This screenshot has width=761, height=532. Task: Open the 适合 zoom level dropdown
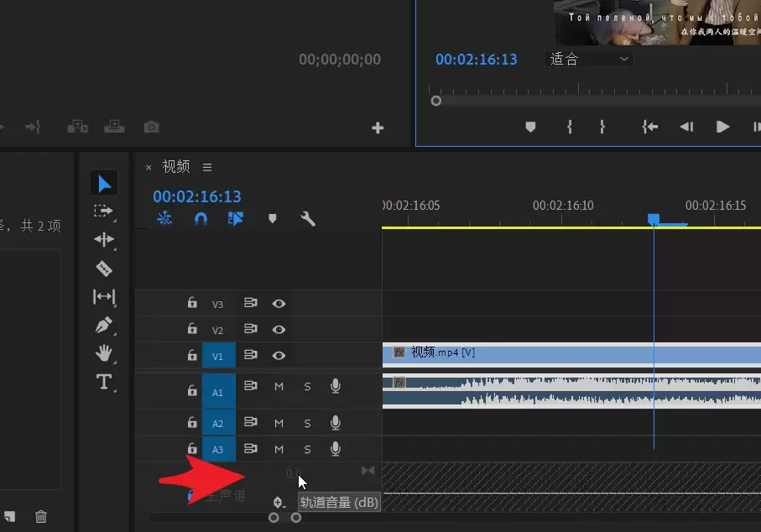[x=589, y=60]
